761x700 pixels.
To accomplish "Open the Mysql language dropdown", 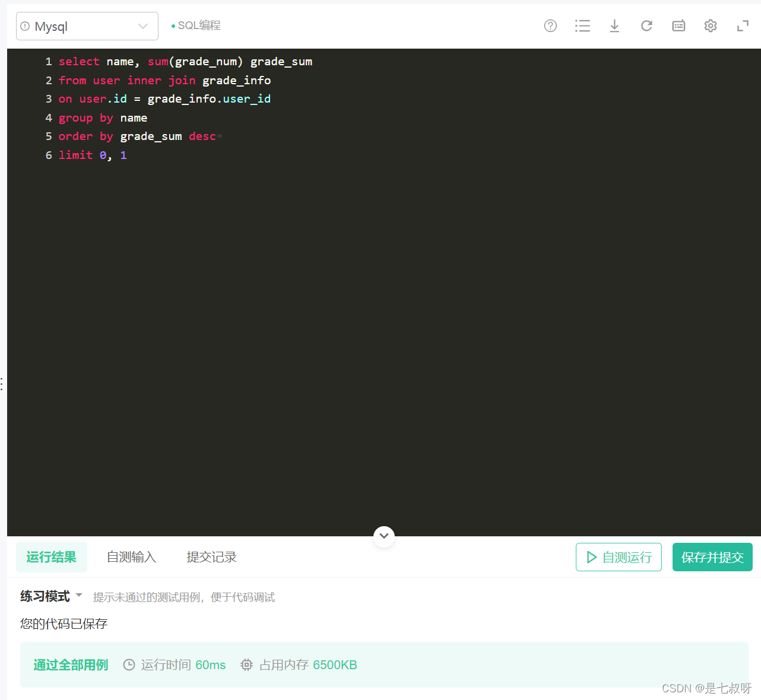I will click(x=87, y=26).
